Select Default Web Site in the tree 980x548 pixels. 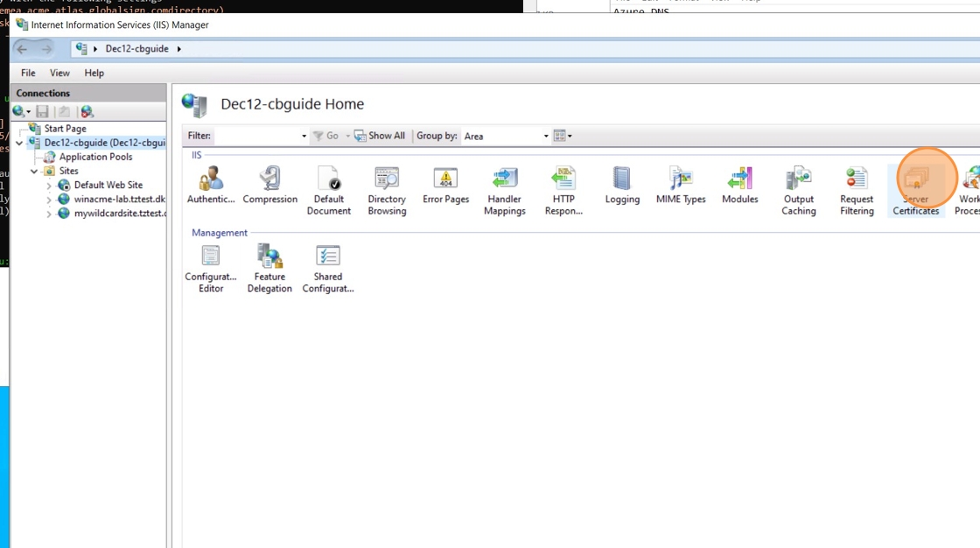pyautogui.click(x=108, y=186)
